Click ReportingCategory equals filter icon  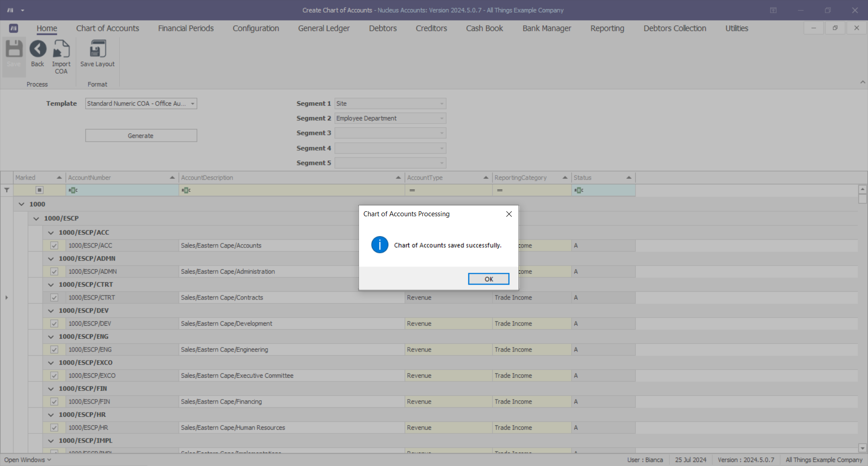tap(500, 190)
